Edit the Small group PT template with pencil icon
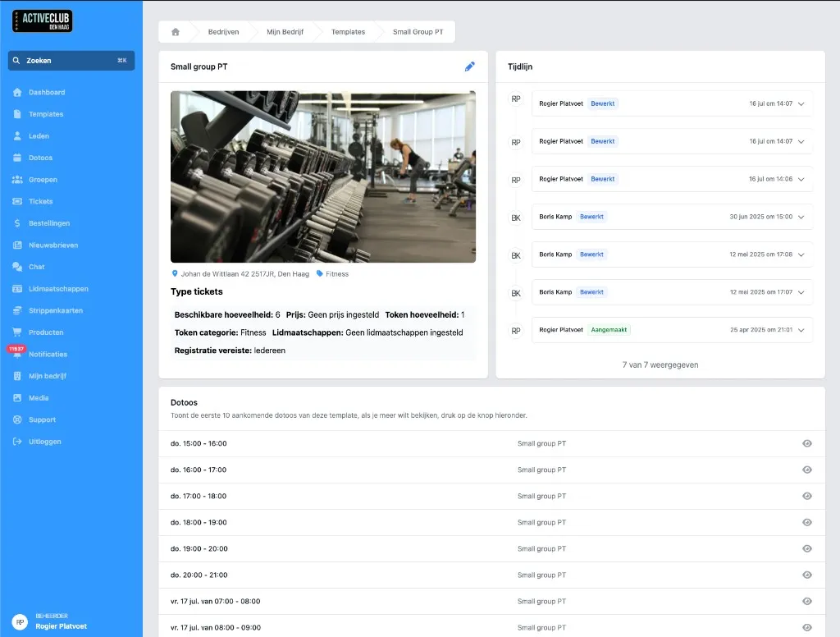840x637 pixels. 470,66
